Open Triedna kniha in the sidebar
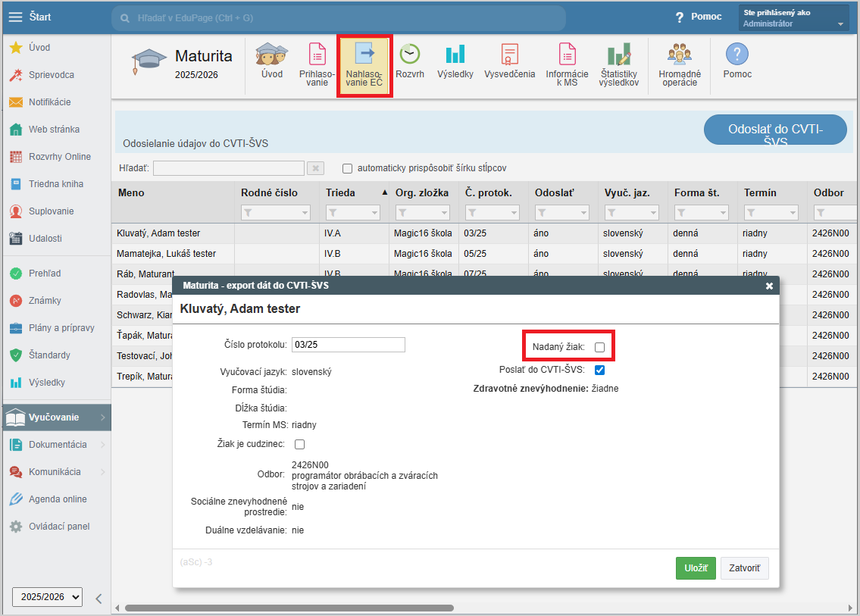 coord(55,184)
